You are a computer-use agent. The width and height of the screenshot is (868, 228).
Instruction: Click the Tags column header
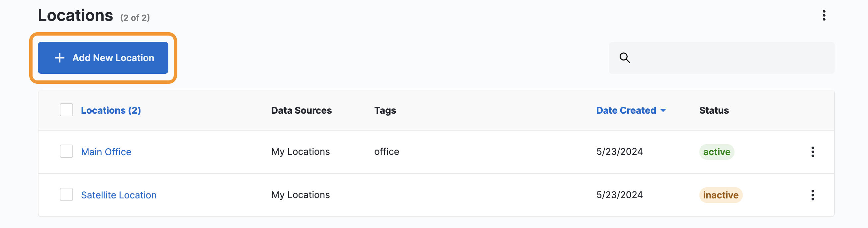tap(385, 111)
